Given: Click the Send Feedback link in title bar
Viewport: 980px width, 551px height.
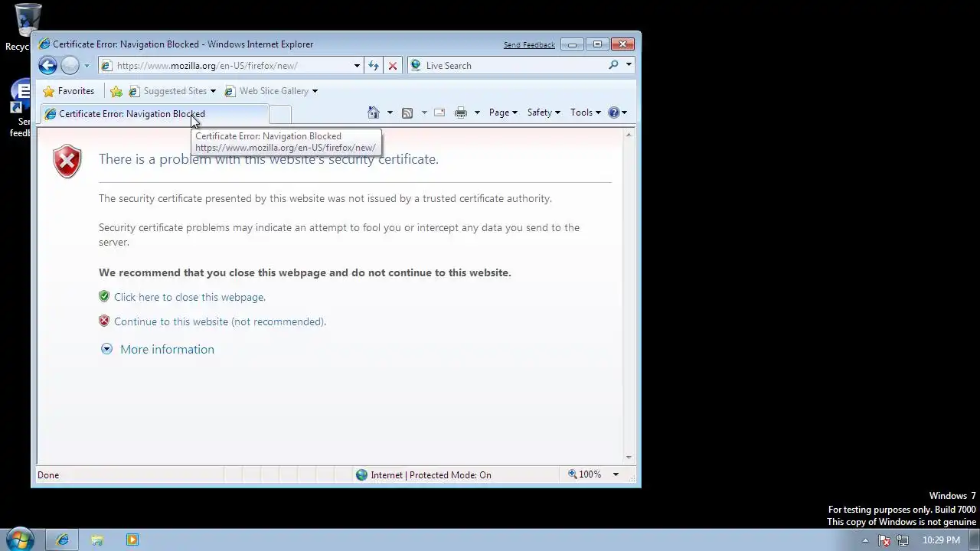Looking at the screenshot, I should coord(529,45).
